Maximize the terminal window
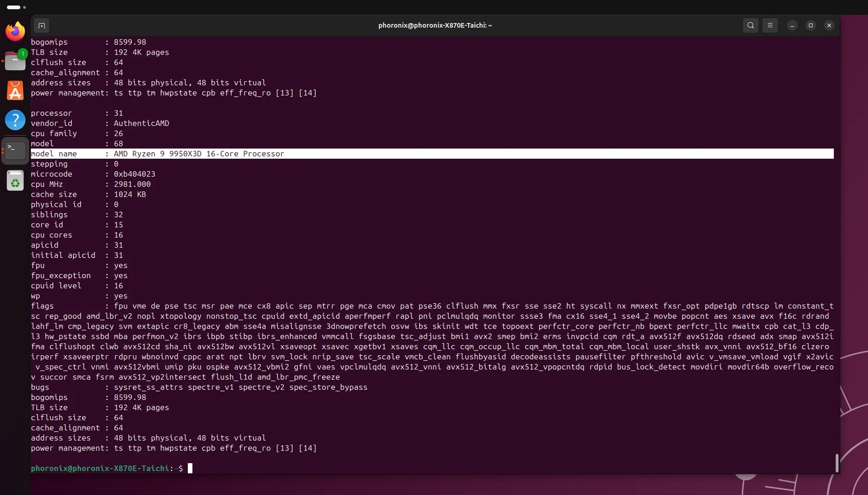The image size is (868, 495). 811,25
